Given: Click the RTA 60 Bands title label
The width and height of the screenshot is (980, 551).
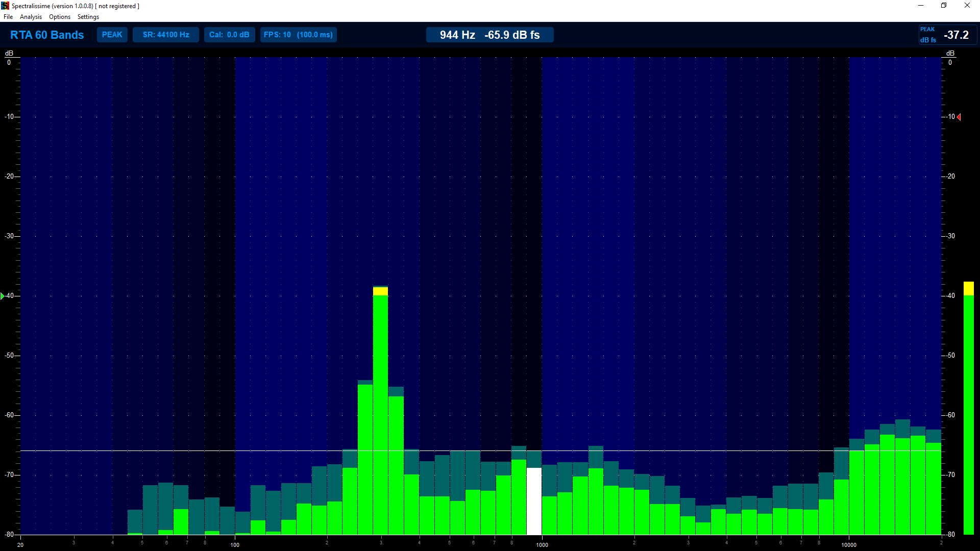Looking at the screenshot, I should pos(47,35).
